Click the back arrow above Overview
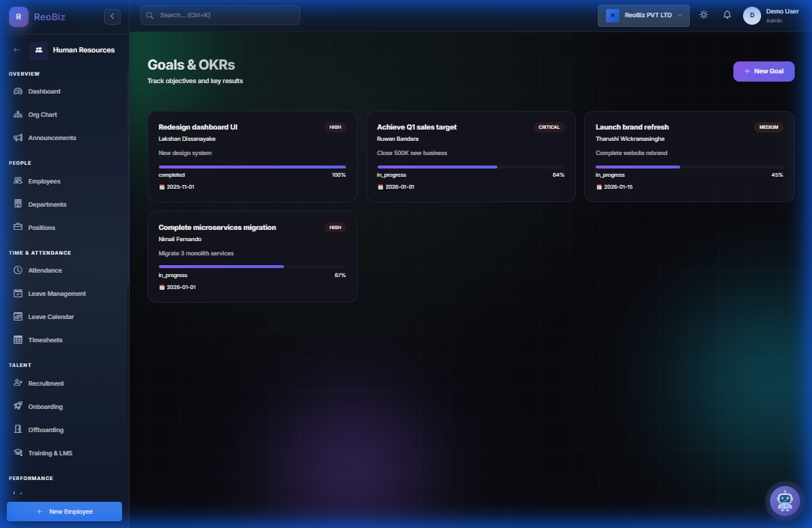 pyautogui.click(x=15, y=49)
